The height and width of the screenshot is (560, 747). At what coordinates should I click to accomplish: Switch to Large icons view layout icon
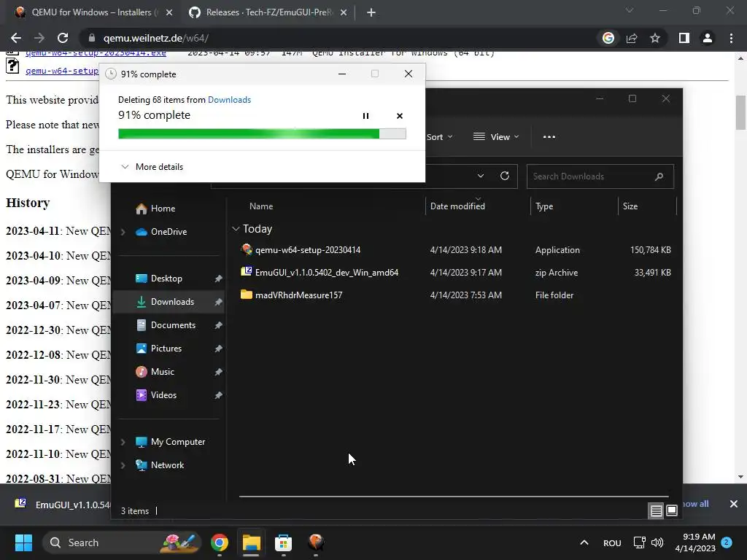(x=672, y=510)
